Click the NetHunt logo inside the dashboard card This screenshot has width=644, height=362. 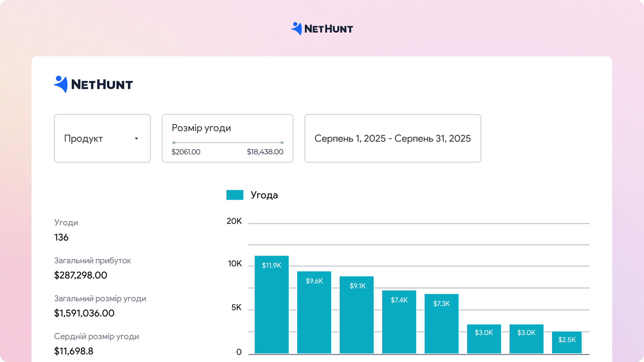click(x=94, y=84)
